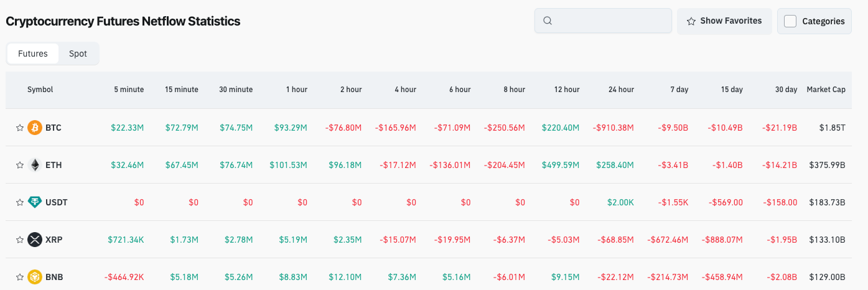Favorite BTC with its star icon
Viewport: 868px width, 290px height.
pos(20,128)
